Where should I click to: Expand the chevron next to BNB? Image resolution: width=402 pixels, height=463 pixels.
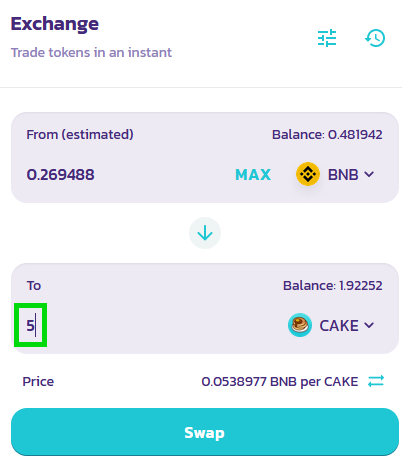(x=369, y=174)
